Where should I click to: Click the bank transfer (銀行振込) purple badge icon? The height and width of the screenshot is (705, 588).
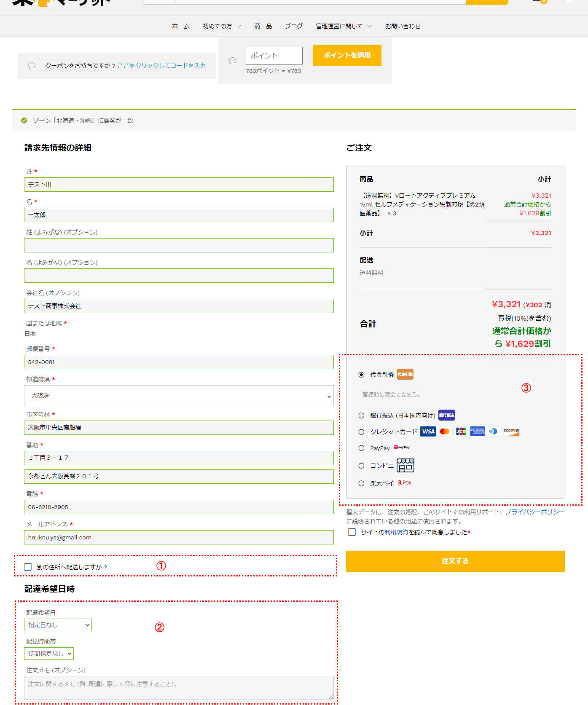click(446, 415)
